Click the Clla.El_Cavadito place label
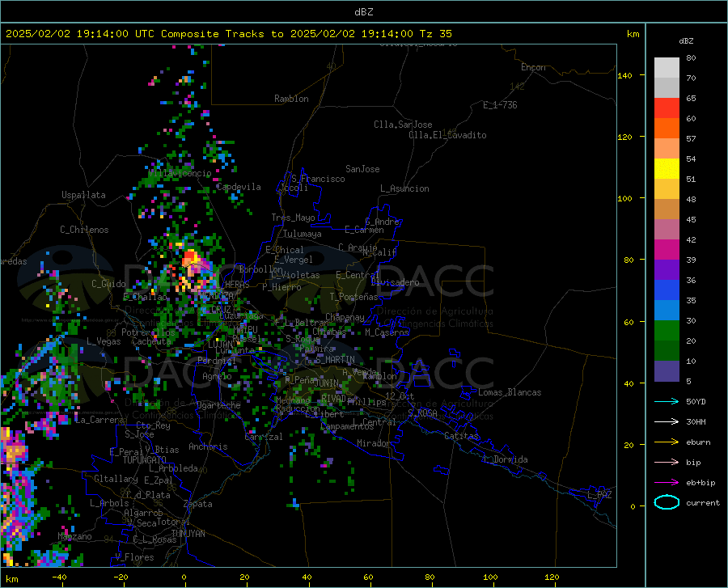728x588 pixels. [x=447, y=135]
